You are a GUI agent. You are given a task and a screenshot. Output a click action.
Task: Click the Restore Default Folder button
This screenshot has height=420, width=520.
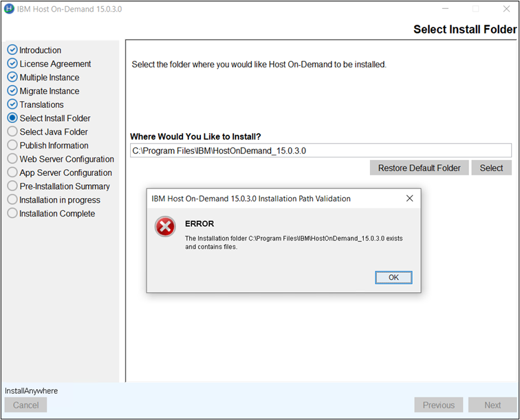pyautogui.click(x=419, y=168)
